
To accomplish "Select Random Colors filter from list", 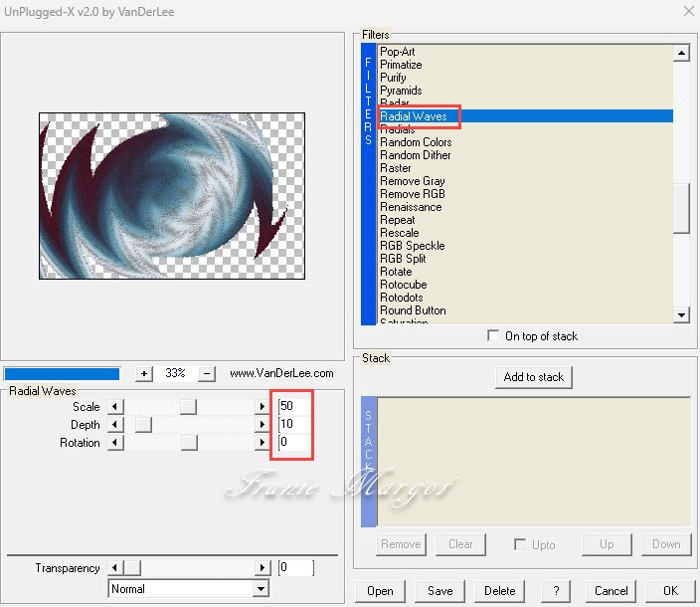I will (x=416, y=142).
